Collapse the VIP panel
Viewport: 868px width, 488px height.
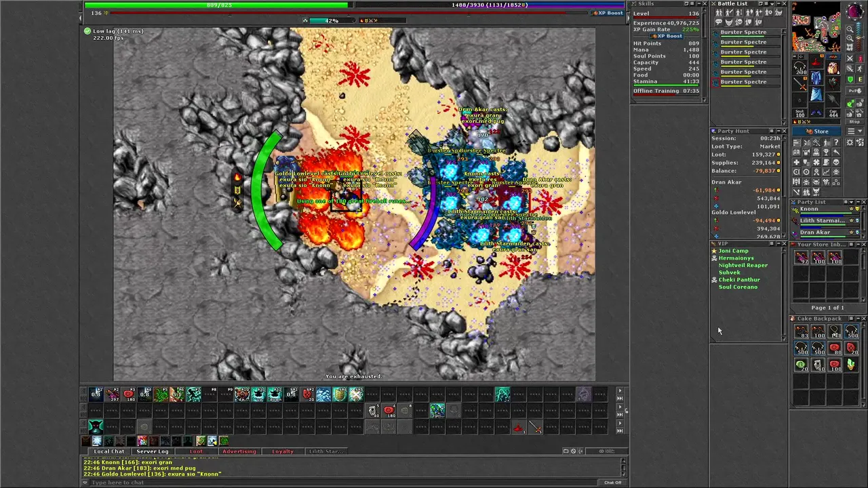coord(778,243)
